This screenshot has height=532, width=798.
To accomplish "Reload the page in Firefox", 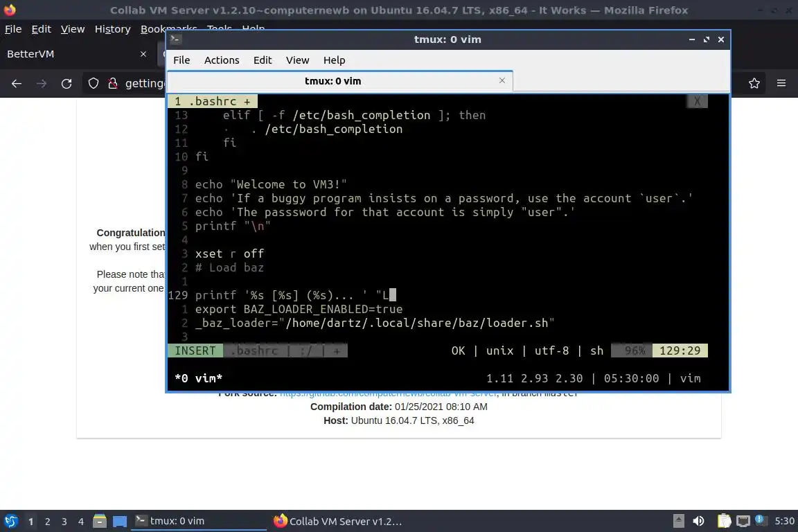I will (66, 84).
